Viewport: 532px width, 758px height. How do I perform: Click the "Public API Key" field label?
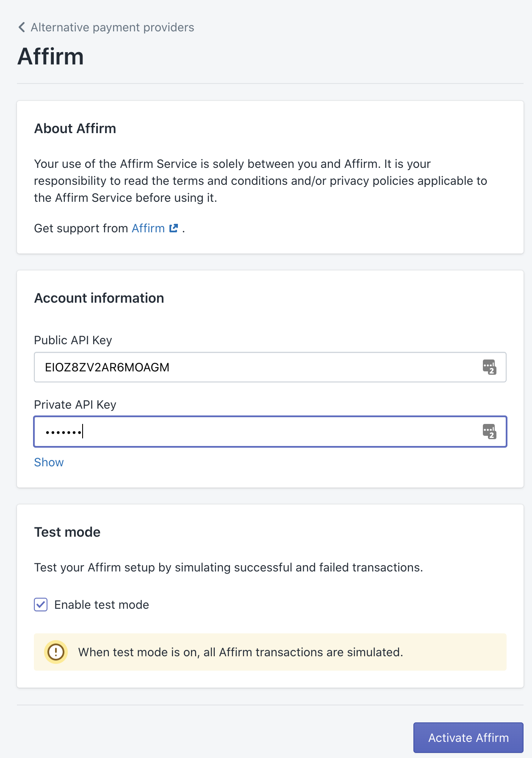click(73, 340)
